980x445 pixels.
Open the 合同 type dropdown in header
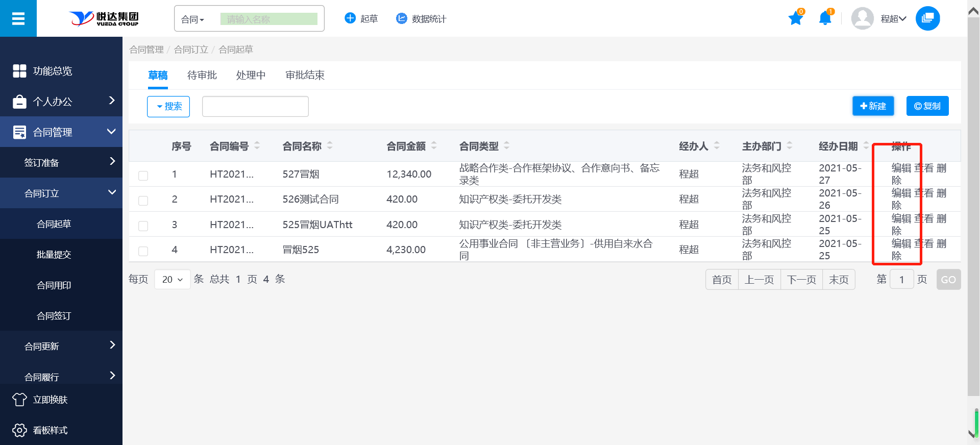[x=193, y=19]
